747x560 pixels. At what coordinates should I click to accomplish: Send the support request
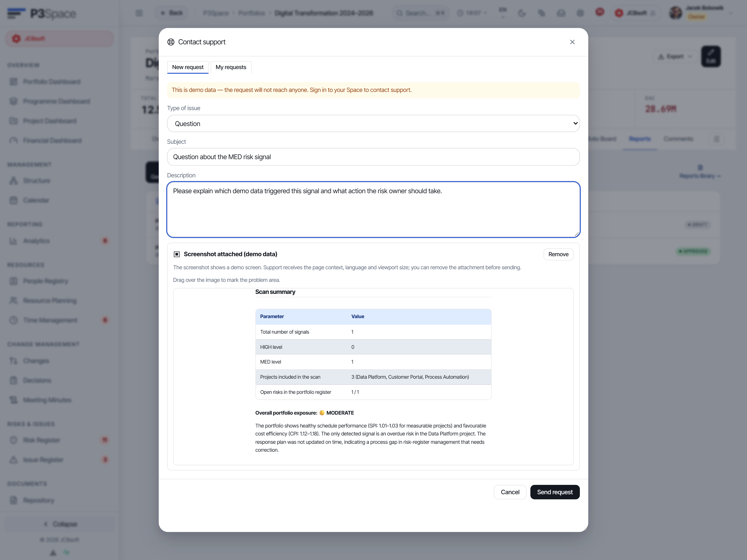point(555,492)
